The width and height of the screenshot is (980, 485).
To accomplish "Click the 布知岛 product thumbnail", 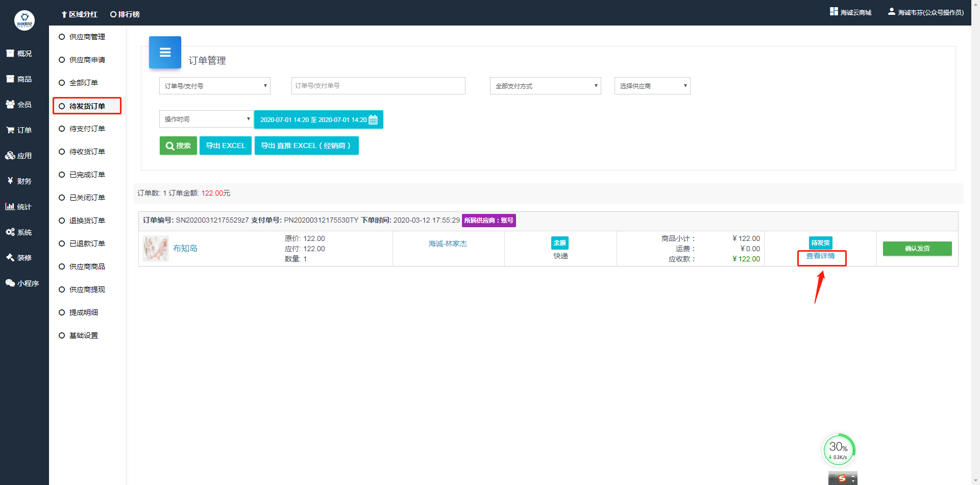I will point(156,249).
